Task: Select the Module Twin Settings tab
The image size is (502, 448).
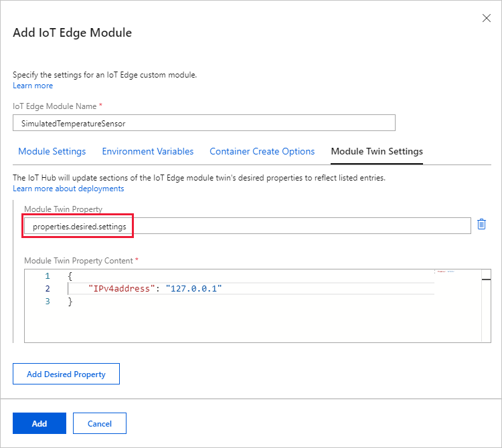Action: pos(377,151)
